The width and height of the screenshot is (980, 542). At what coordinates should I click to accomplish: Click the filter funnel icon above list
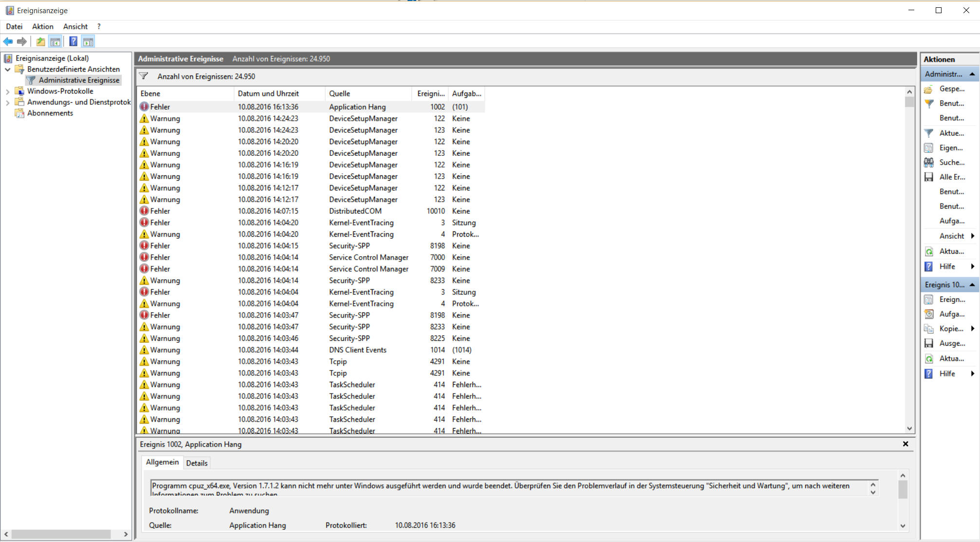point(144,76)
